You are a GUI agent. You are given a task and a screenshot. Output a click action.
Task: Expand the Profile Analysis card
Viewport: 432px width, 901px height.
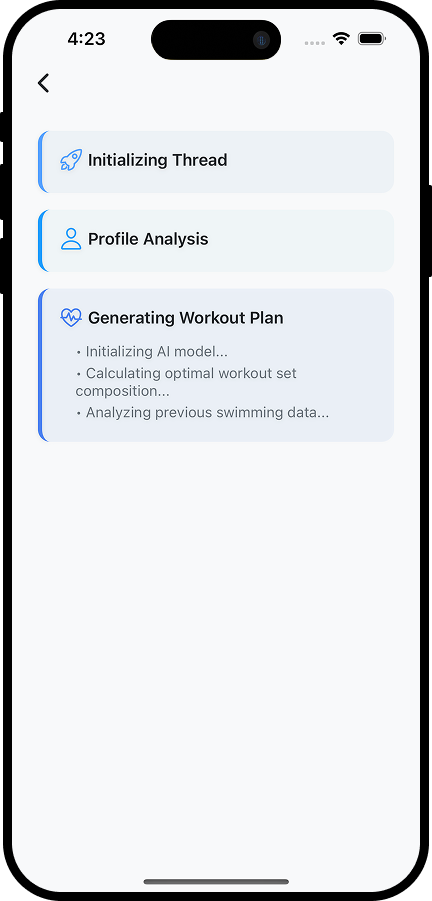(x=216, y=241)
